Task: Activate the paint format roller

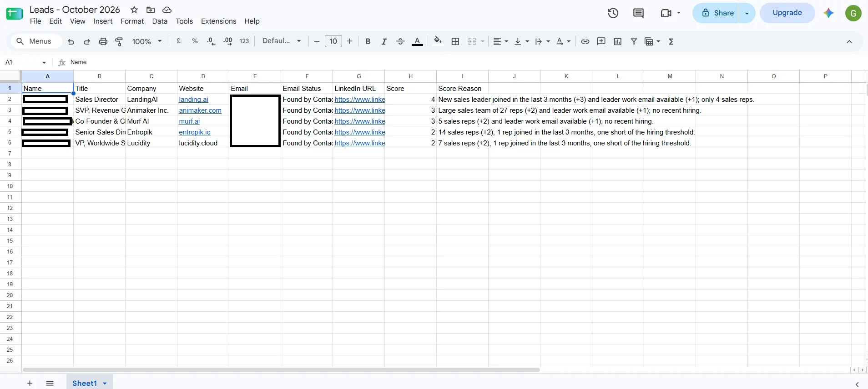Action: [x=119, y=41]
